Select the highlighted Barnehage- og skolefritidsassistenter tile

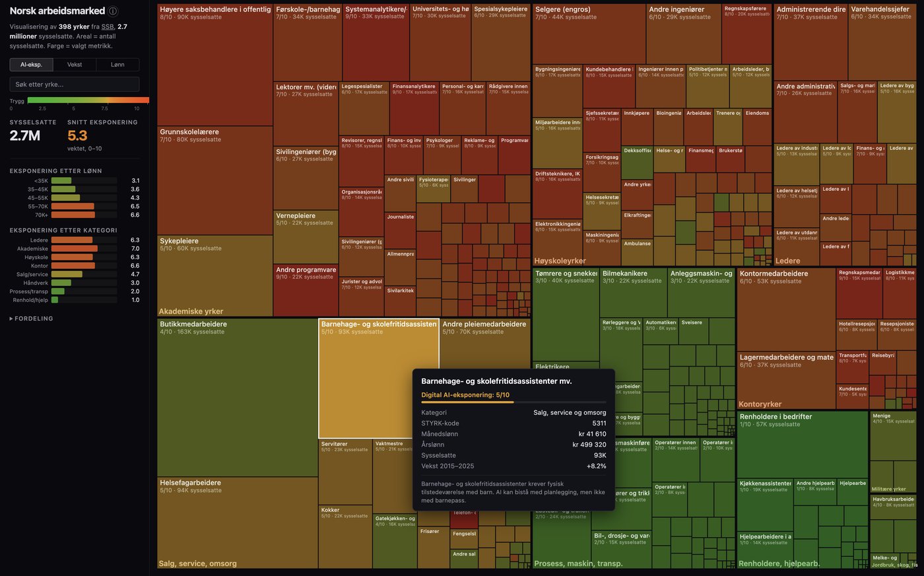[379, 378]
